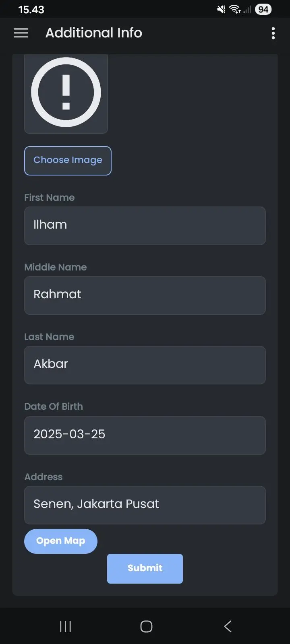
Task: Focus the First Name field containing Ilham
Action: click(x=145, y=226)
